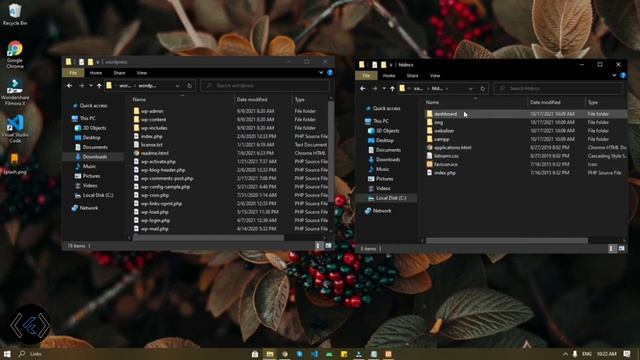Select splash.png file on desktop
Viewport: 640px width, 360px height.
click(15, 164)
